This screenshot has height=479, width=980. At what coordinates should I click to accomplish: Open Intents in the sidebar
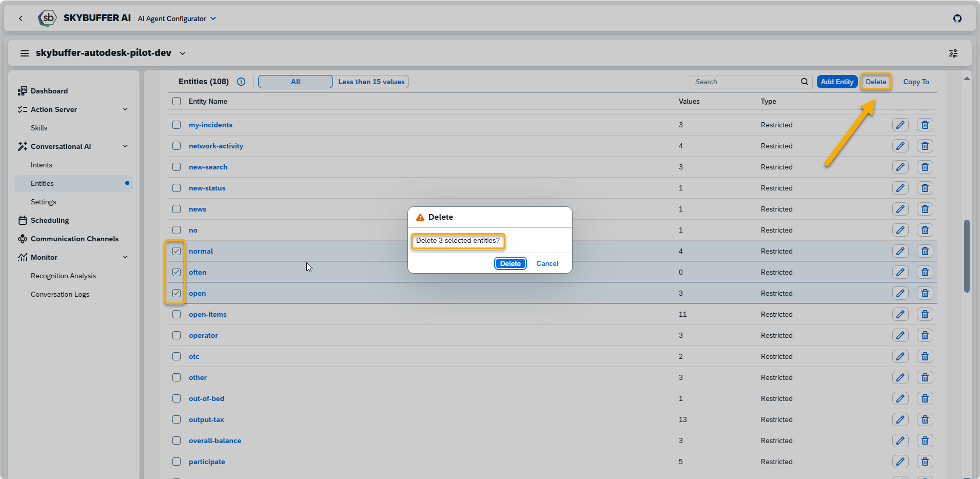(42, 165)
